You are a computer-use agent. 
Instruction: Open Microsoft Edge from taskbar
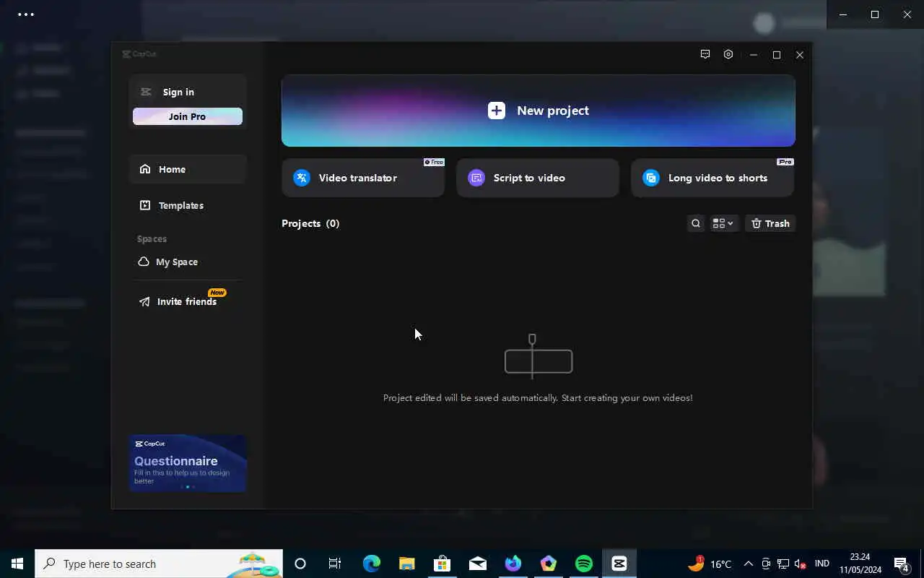pos(372,564)
